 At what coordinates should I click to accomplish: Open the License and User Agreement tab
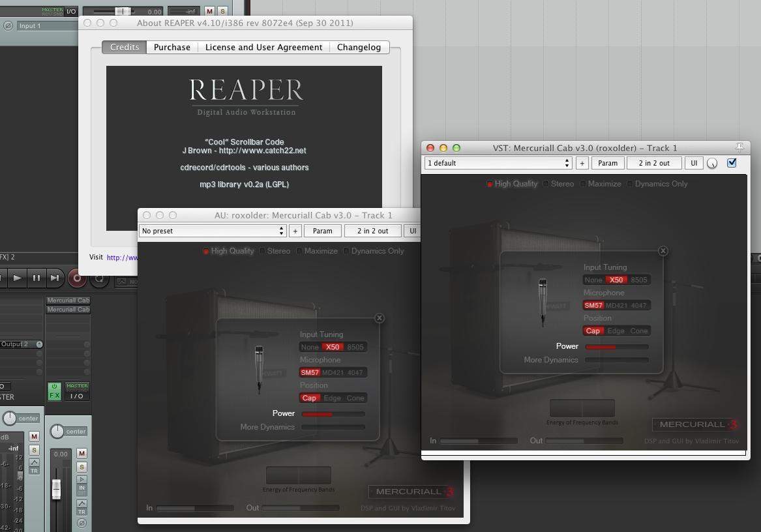[x=263, y=47]
